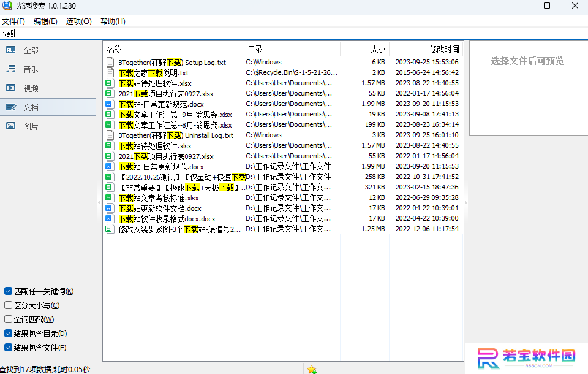Viewport: 588px width, 374px height.
Task: Collapse the preview pane with the right splitter arrow
Action: pyautogui.click(x=466, y=203)
